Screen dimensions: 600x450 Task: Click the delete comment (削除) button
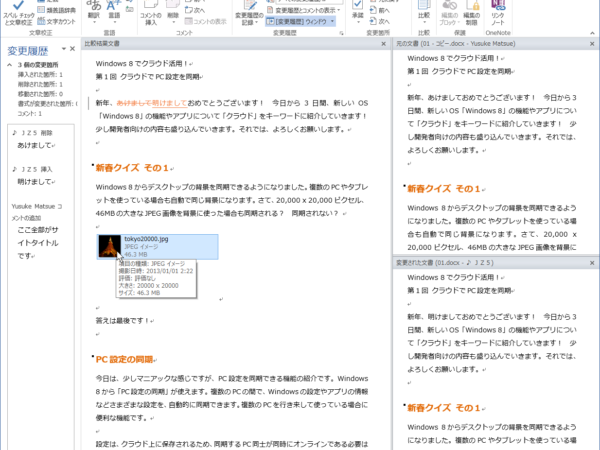point(173,8)
